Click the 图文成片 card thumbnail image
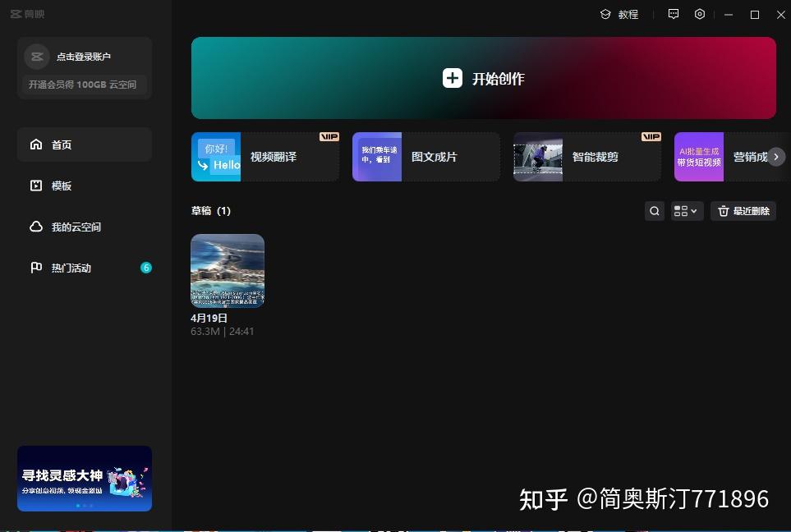Image resolution: width=791 pixels, height=532 pixels. click(377, 157)
